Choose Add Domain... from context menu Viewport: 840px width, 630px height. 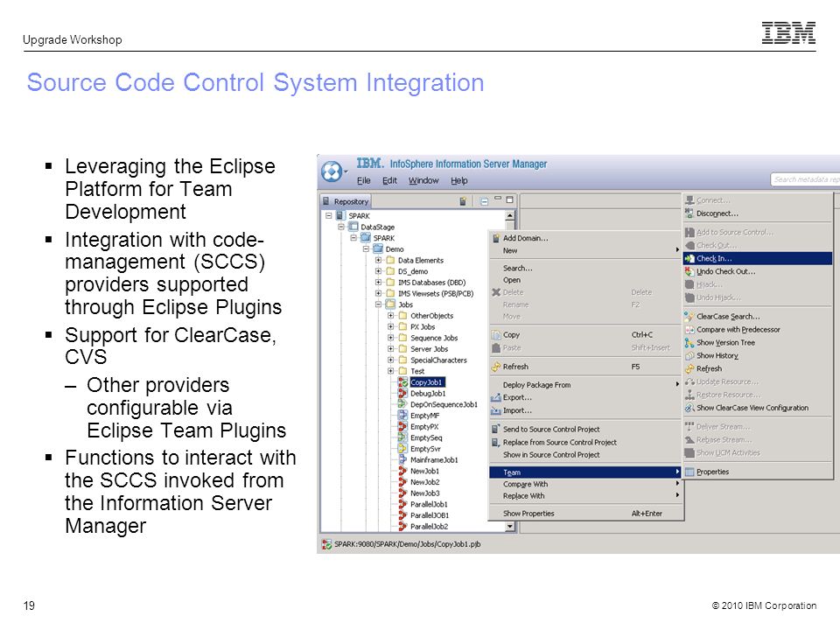pos(585,238)
